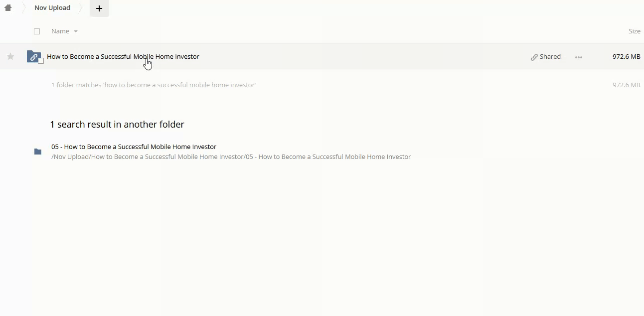Click the plus button to add new file

click(x=99, y=8)
